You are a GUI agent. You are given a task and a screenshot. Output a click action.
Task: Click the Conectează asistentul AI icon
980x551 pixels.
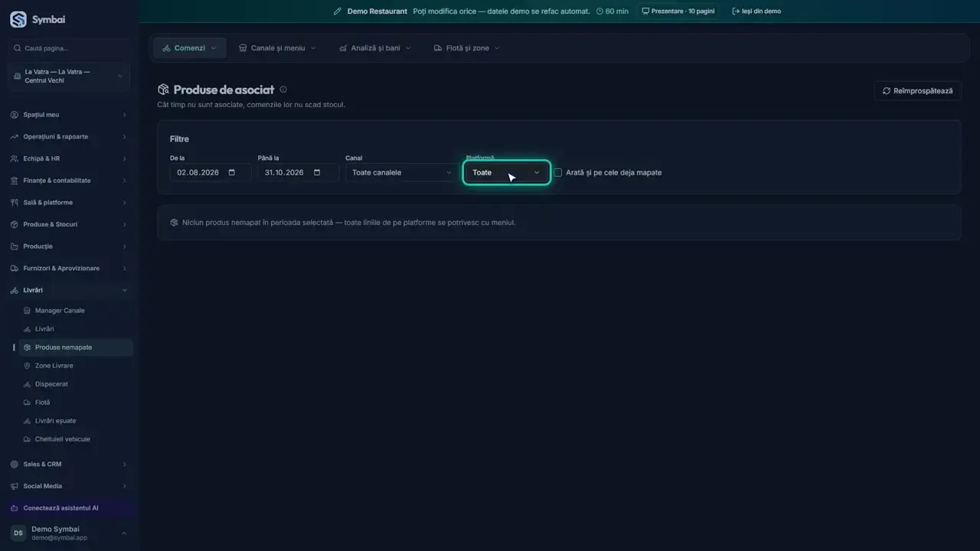[15, 508]
